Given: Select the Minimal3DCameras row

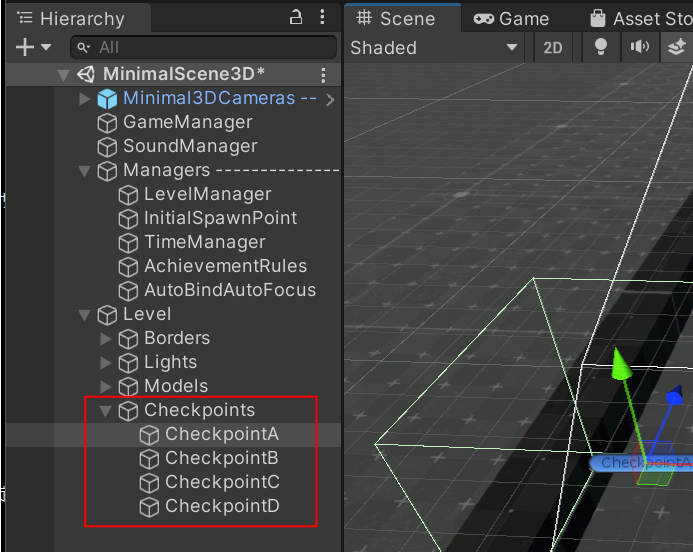Looking at the screenshot, I should tap(197, 99).
